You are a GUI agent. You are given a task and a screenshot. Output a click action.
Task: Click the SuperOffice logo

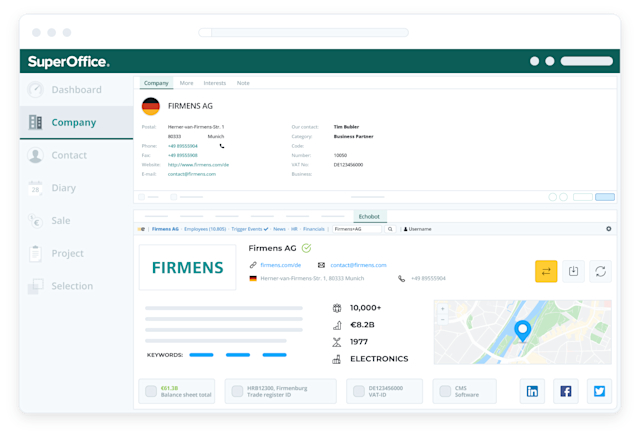pos(69,62)
